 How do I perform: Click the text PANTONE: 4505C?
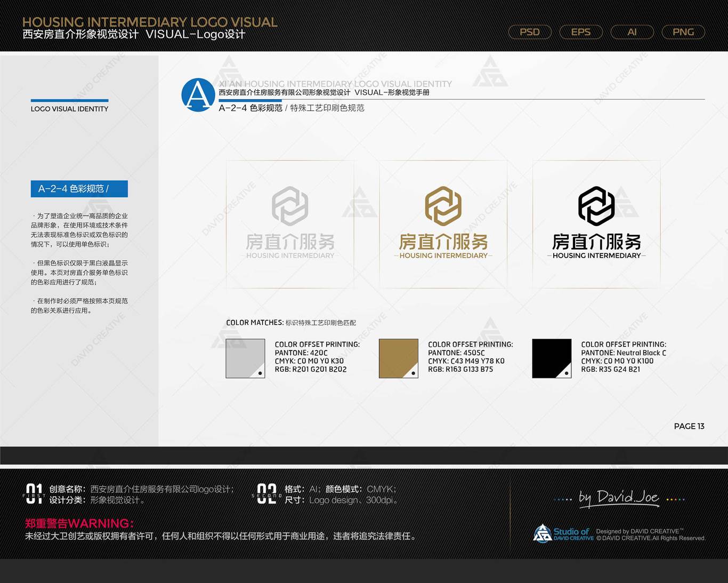click(x=457, y=353)
